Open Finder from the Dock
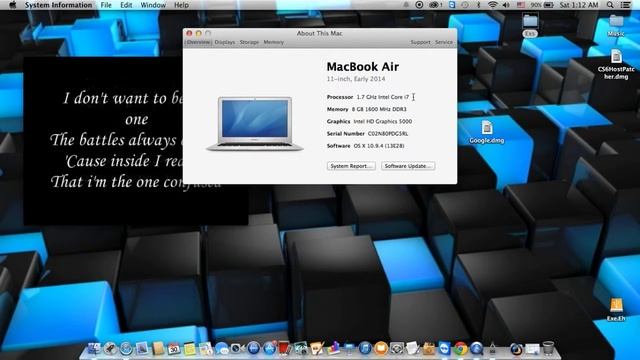This screenshot has height=360, width=640. [x=94, y=348]
